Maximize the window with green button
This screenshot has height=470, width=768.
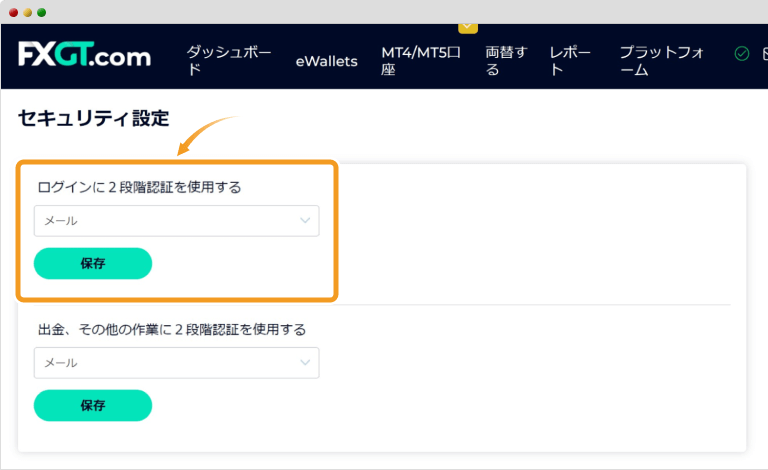click(x=42, y=12)
